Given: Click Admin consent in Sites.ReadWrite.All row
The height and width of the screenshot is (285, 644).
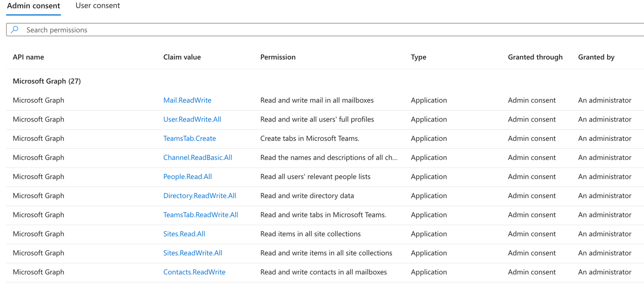Looking at the screenshot, I should pos(531,253).
